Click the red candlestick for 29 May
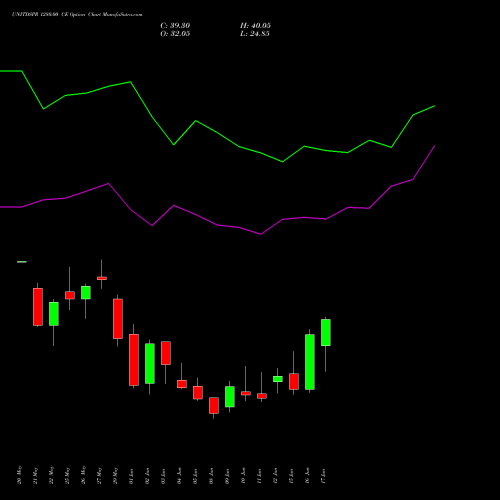 point(118,319)
